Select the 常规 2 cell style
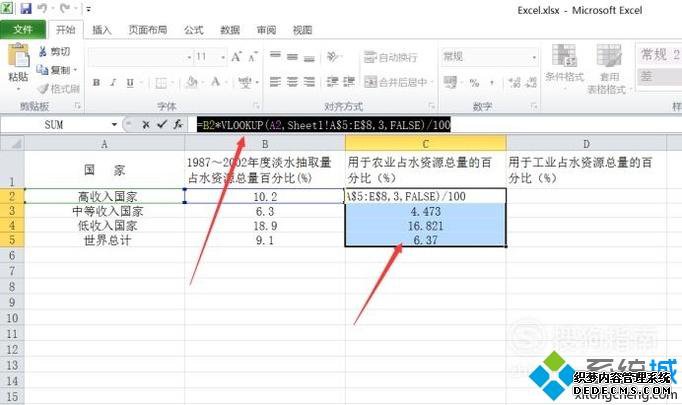Viewport: 682px width, 405px height. coord(659,55)
